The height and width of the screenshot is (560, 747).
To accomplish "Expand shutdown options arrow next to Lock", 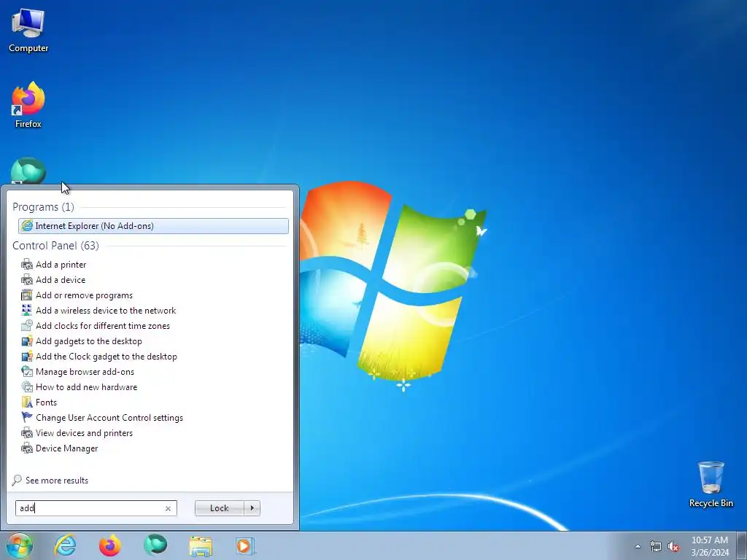I will click(x=252, y=508).
